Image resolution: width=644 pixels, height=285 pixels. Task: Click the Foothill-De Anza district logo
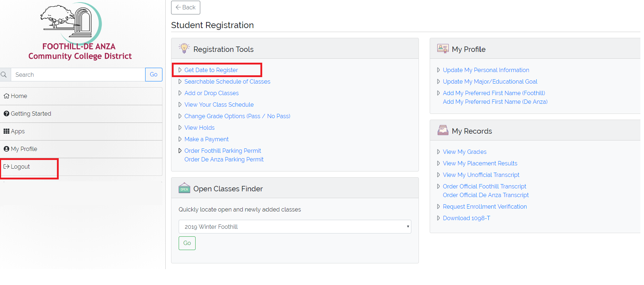coord(80,31)
